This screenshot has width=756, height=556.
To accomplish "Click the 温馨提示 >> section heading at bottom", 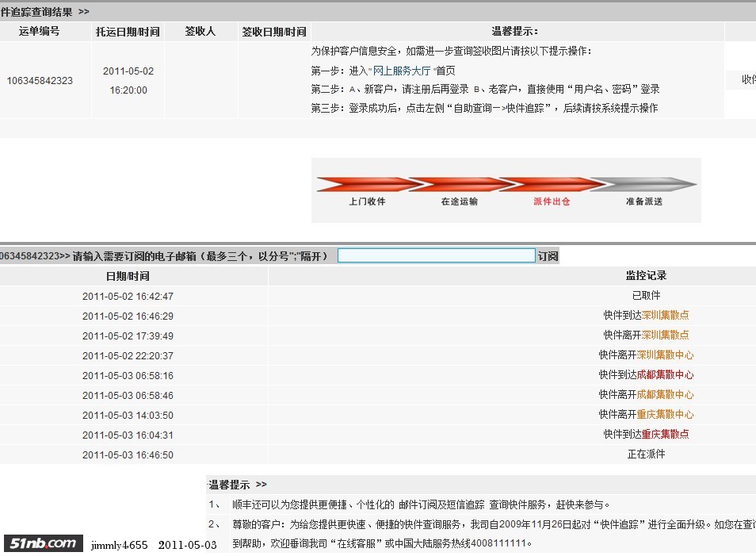I will click(x=238, y=485).
